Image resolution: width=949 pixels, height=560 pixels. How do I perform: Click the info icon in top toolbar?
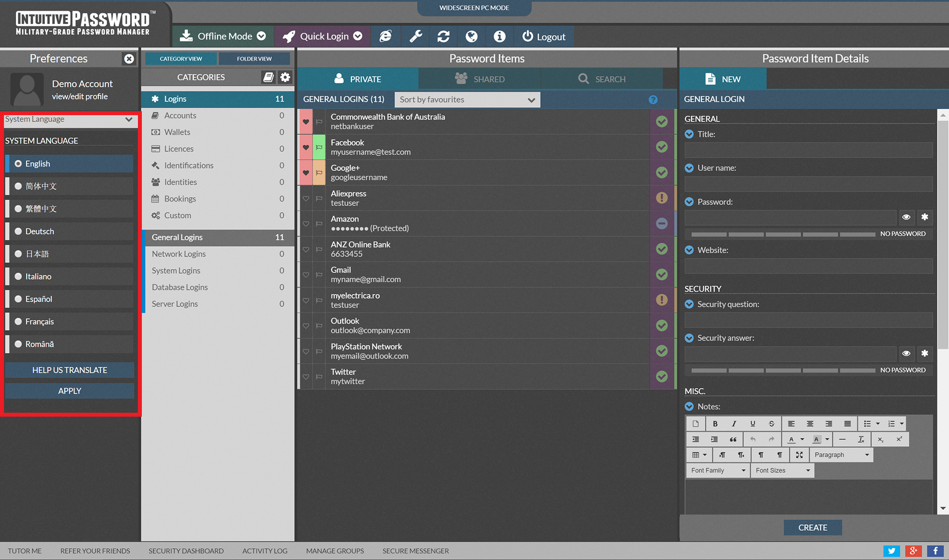coord(500,36)
